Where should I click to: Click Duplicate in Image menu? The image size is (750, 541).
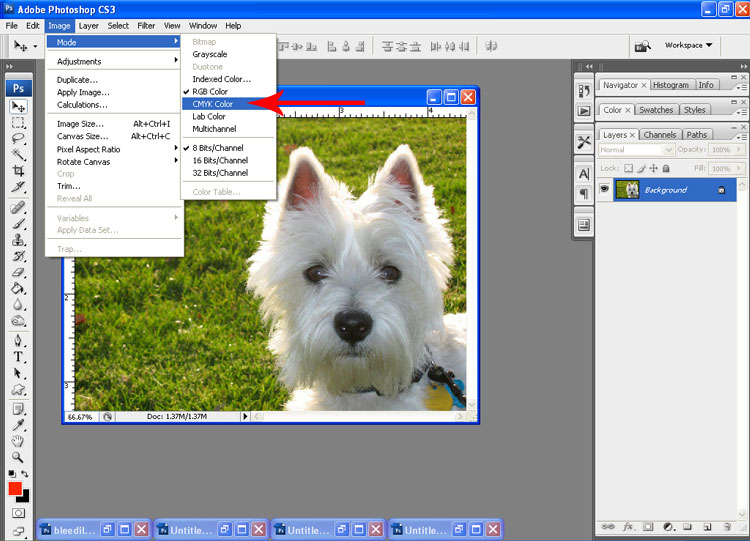pyautogui.click(x=114, y=80)
